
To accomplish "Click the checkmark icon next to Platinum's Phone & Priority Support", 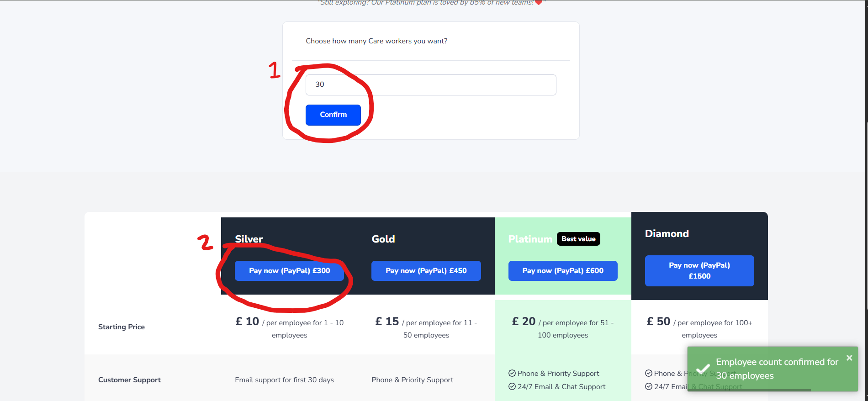I will point(512,373).
